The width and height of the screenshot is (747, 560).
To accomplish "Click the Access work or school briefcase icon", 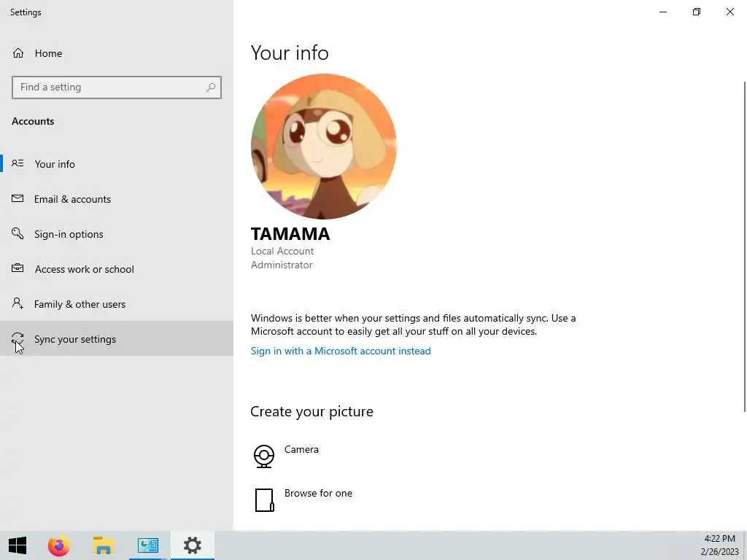I will [18, 268].
